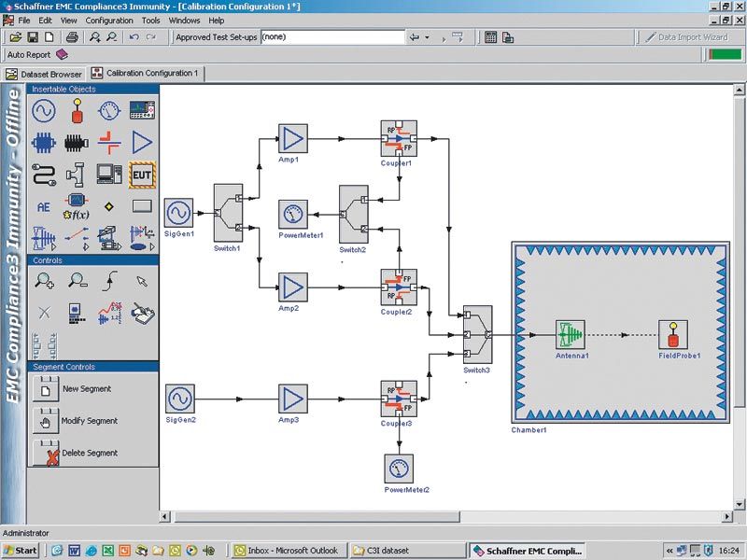Select the PowerMeter2 block

coord(399,469)
